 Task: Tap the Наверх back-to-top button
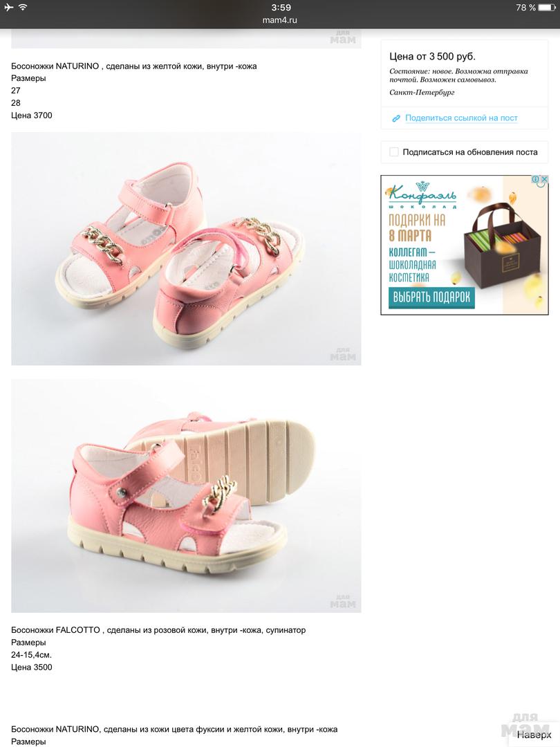tap(534, 735)
